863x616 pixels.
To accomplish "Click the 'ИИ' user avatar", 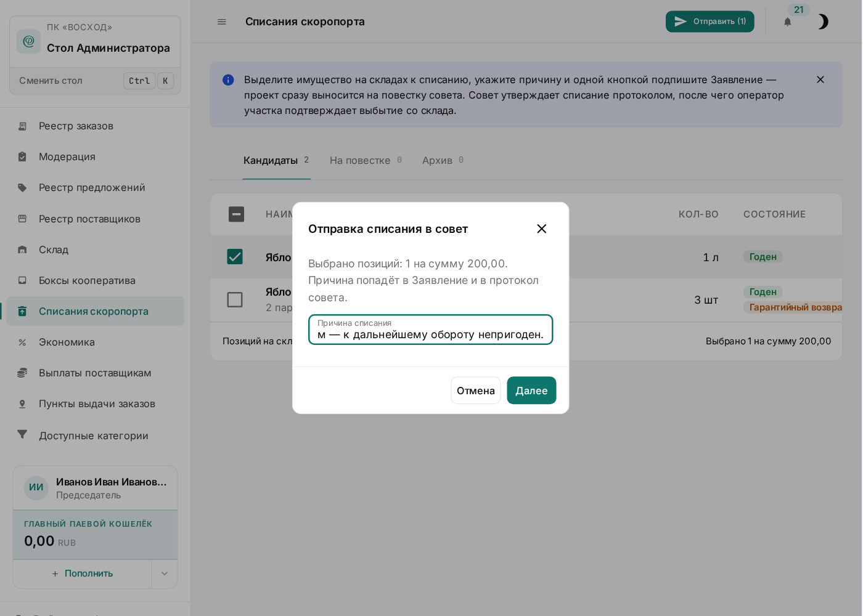I will coord(36,487).
